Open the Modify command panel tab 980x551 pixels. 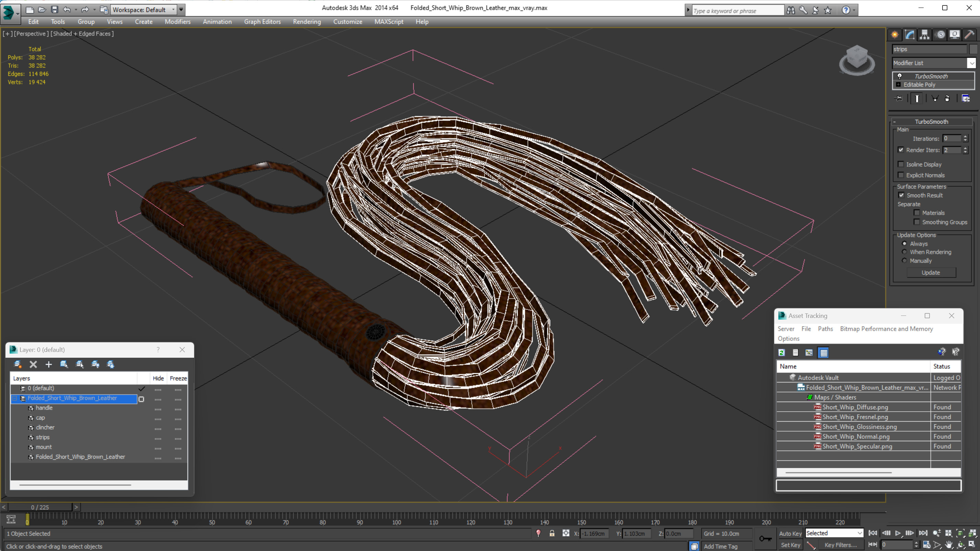(x=909, y=35)
